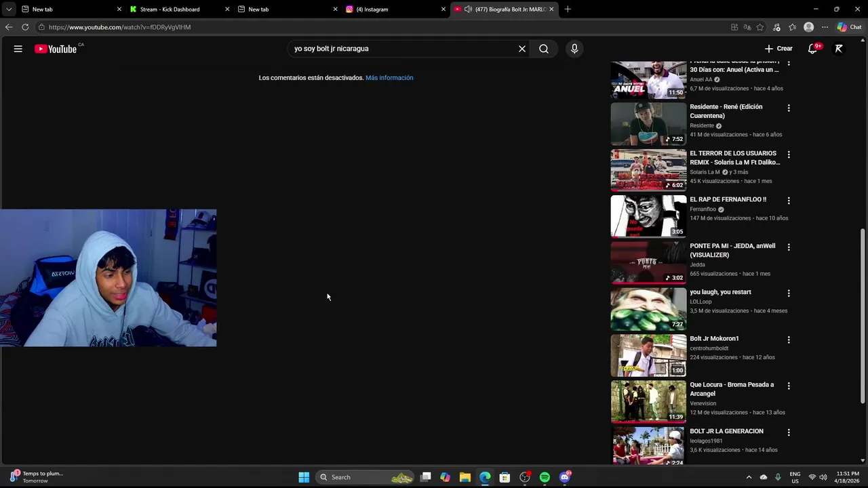The height and width of the screenshot is (488, 868).
Task: Open the tab list dropdown arrow
Action: pyautogui.click(x=9, y=9)
